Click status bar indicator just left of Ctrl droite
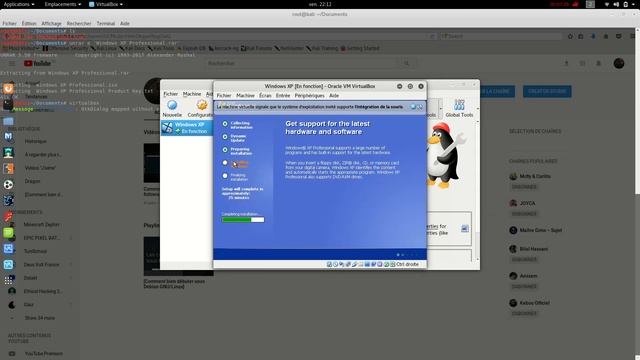 pyautogui.click(x=392, y=264)
